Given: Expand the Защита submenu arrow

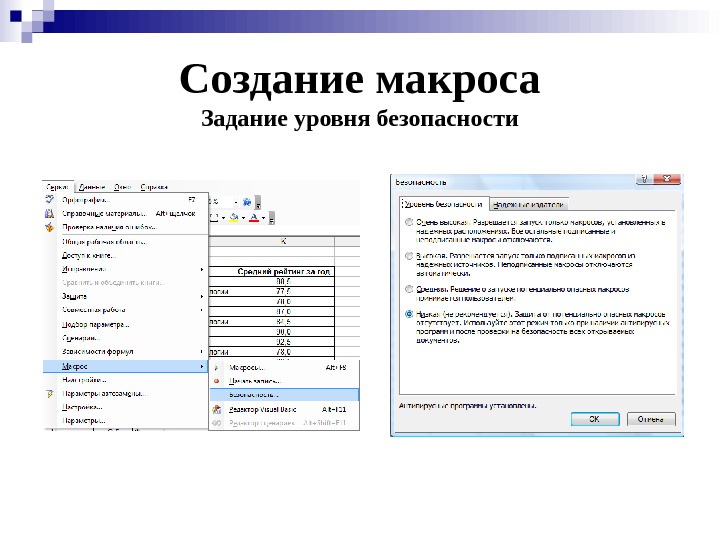Looking at the screenshot, I should pyautogui.click(x=202, y=297).
